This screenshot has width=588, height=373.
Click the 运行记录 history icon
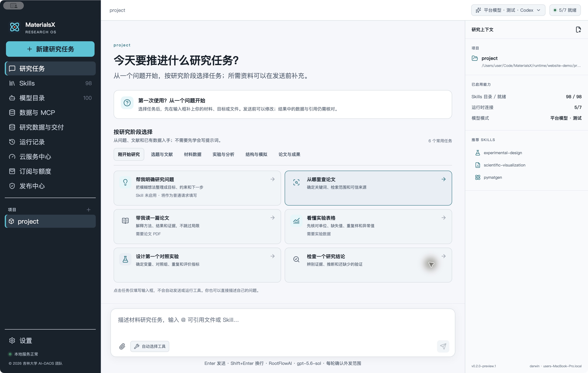[12, 142]
